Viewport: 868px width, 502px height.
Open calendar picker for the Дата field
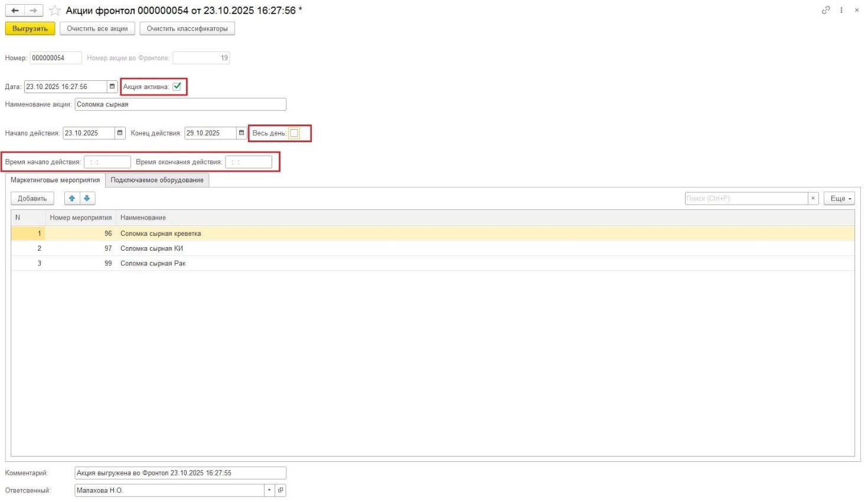point(112,87)
